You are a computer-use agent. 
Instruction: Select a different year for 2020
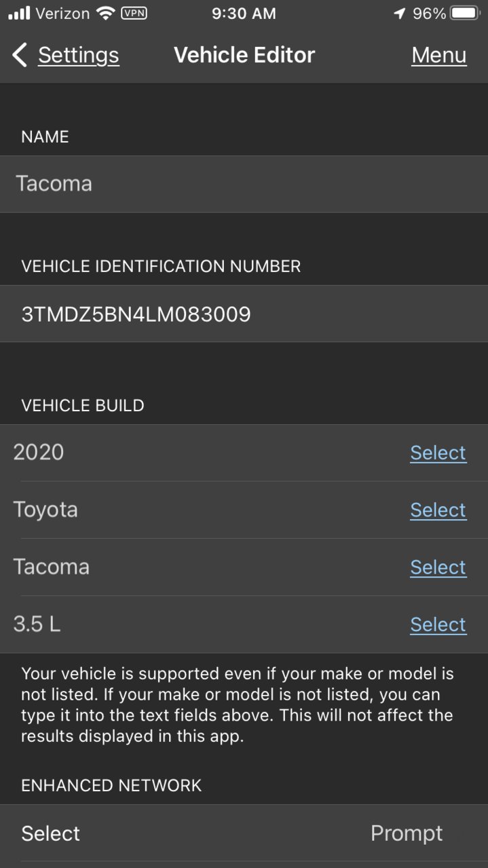point(438,453)
